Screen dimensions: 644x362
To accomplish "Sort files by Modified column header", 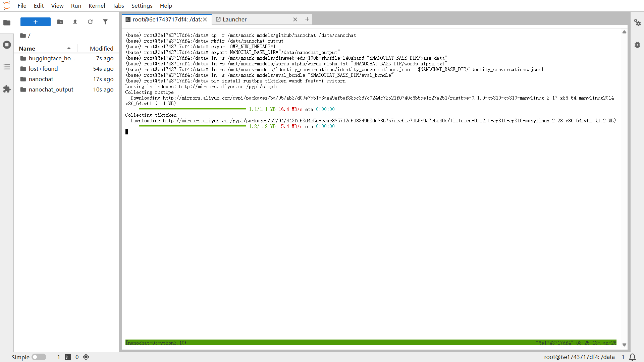I will tap(101, 48).
